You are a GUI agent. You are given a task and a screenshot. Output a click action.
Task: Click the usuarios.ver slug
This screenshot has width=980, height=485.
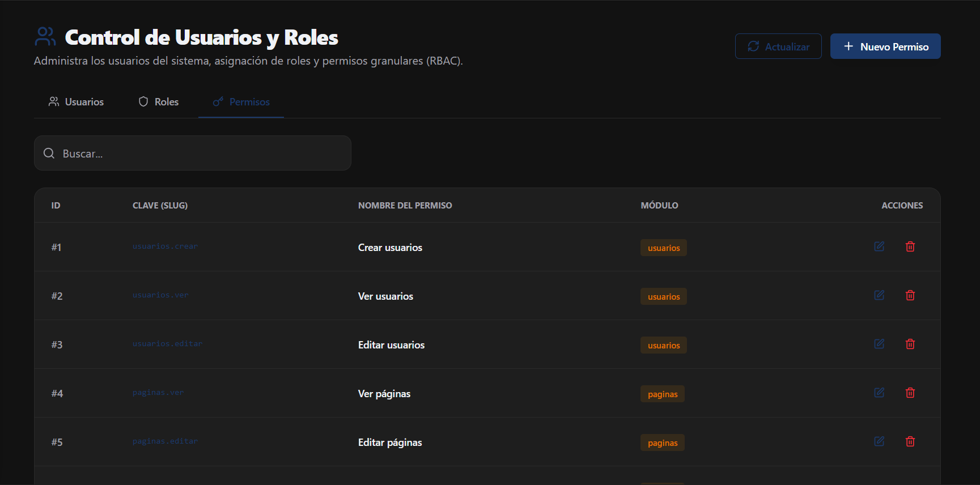point(160,295)
